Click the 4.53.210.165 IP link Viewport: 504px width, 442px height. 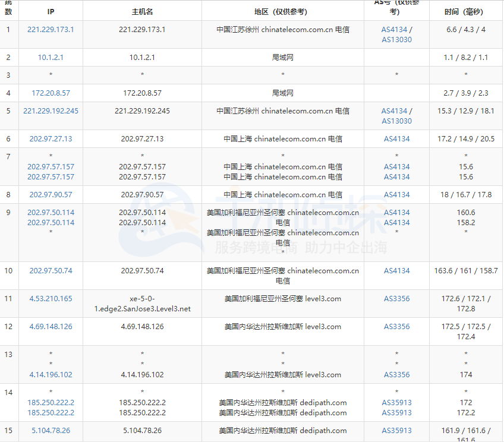(51, 299)
